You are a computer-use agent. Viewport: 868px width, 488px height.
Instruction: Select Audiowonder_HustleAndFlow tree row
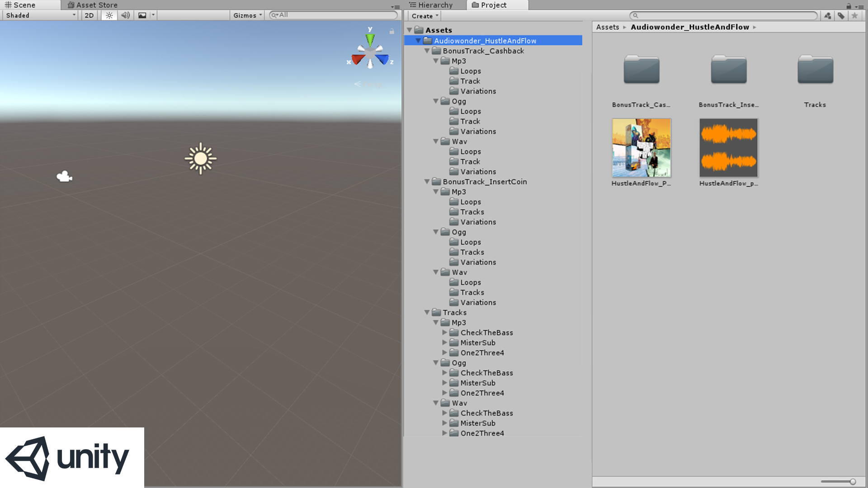coord(493,41)
